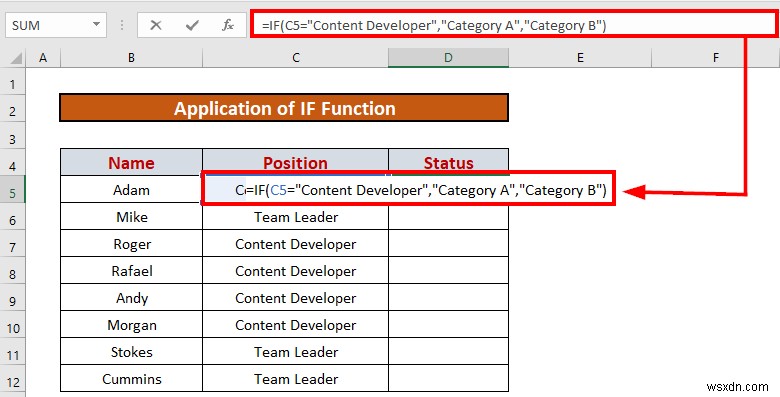Screen dimensions: 780x397
Task: Click the 'Application of IF Function' title cell
Action: pos(284,108)
